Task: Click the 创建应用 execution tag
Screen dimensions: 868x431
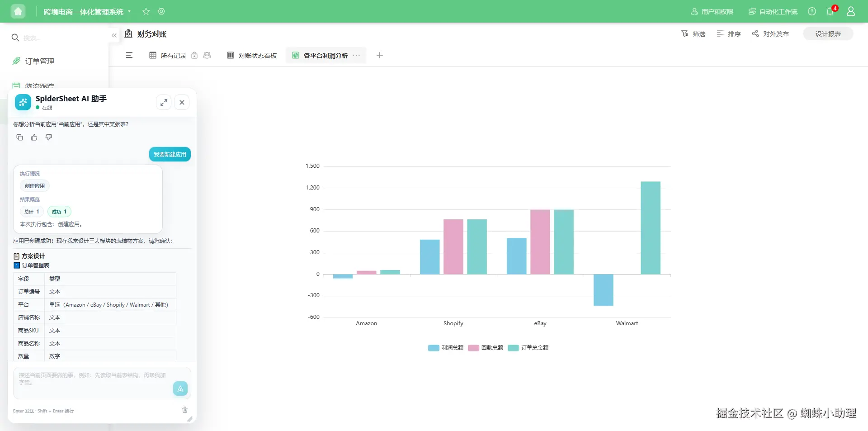Action: [x=35, y=186]
